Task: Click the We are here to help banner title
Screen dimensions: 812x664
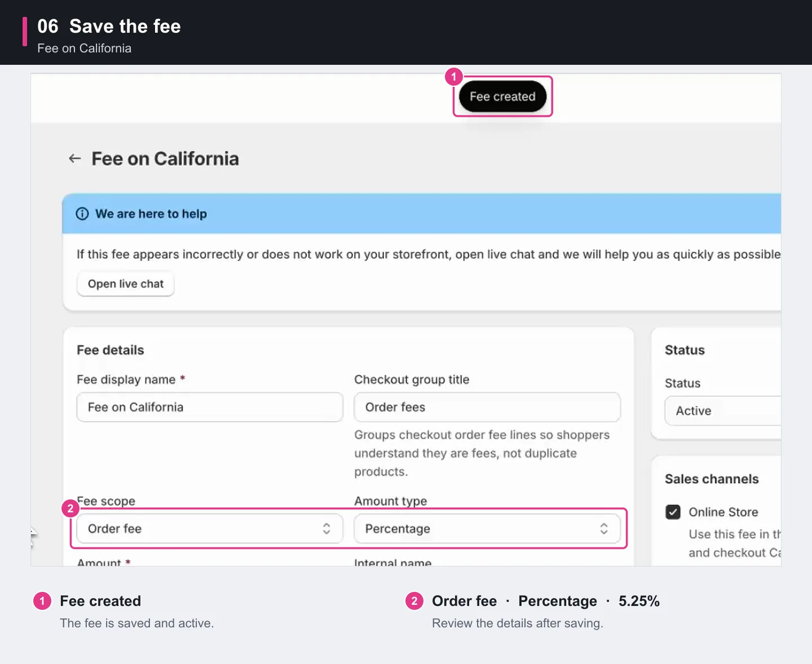Action: point(151,214)
